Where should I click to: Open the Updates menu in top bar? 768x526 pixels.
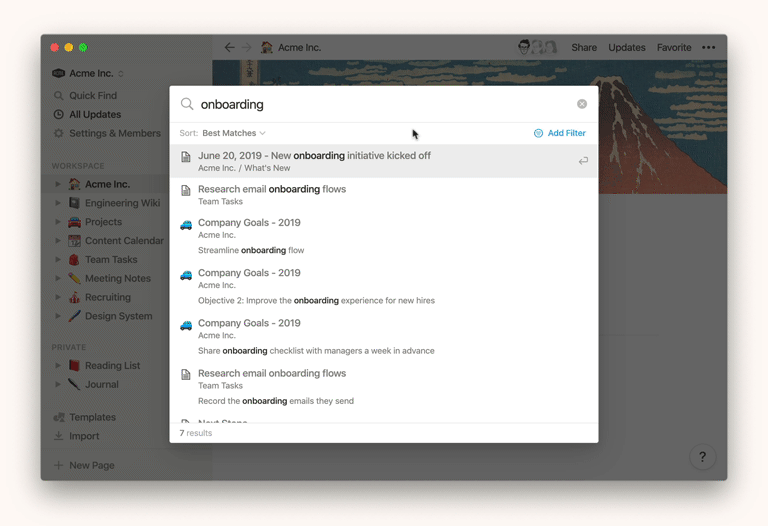[x=626, y=47]
